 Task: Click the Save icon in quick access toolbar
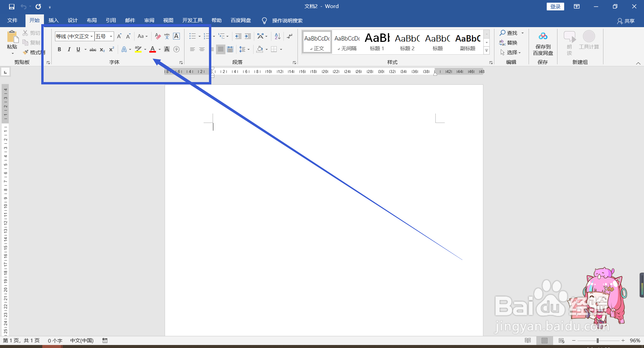click(x=12, y=6)
